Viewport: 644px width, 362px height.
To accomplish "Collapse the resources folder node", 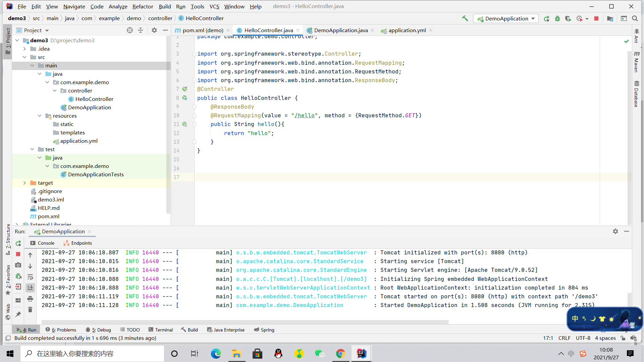I will 40,116.
